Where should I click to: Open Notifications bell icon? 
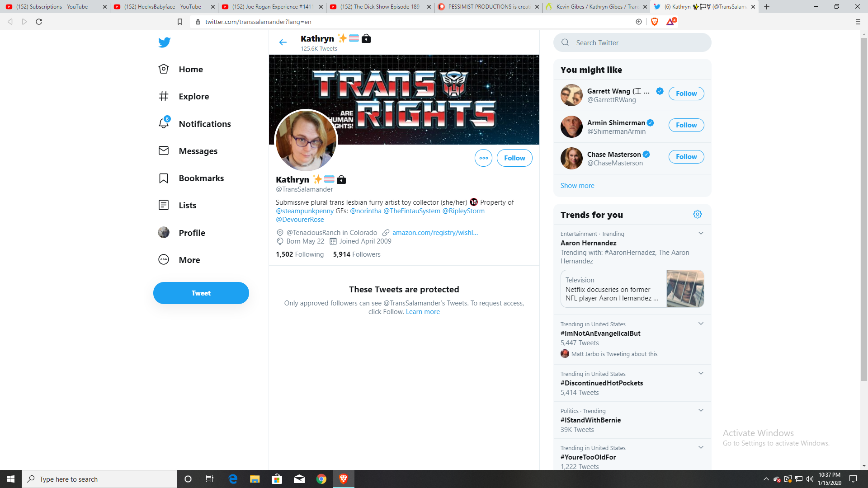164,123
